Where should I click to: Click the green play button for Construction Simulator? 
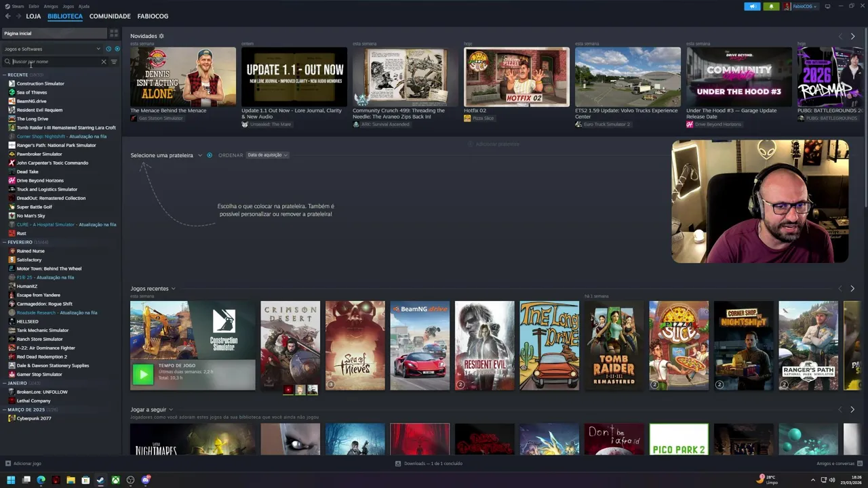[x=143, y=374]
